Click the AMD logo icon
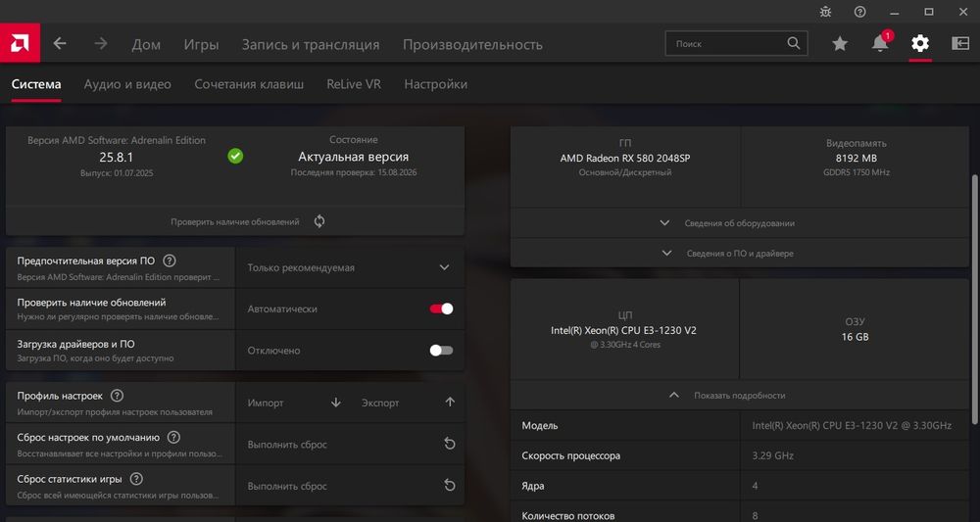This screenshot has width=980, height=522. (x=20, y=43)
